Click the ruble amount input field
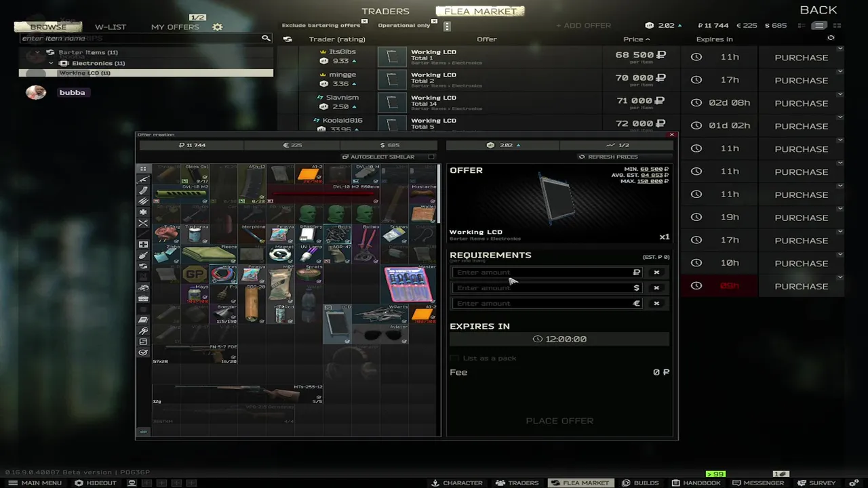 click(x=547, y=272)
